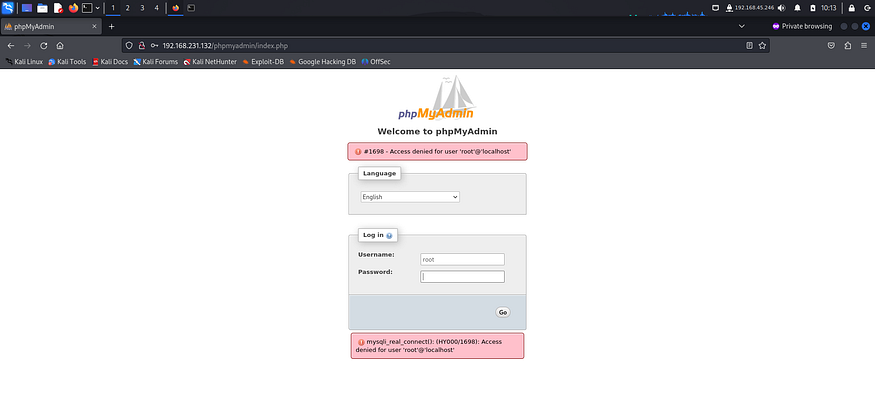Switch to workspace 1
Viewport: 875px width, 401px height.
(113, 8)
